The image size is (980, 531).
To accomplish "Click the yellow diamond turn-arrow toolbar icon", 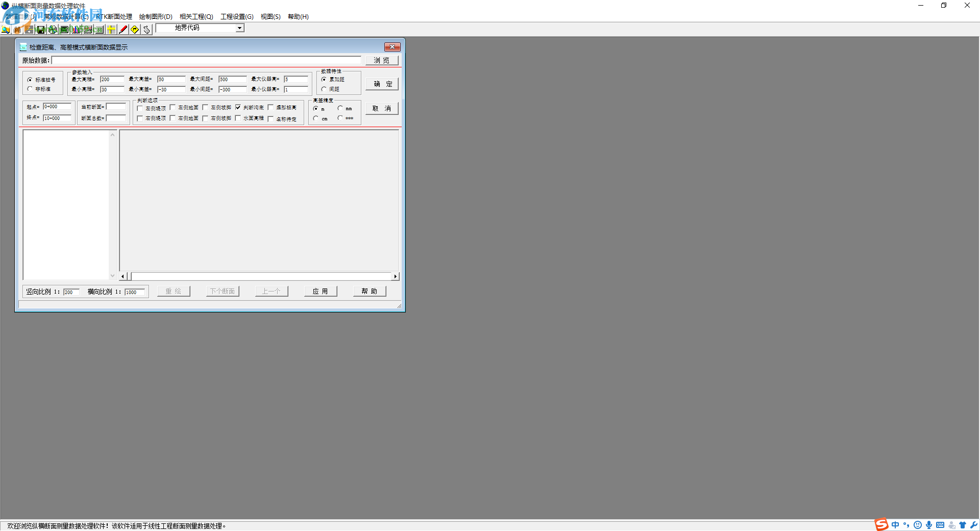I will (135, 30).
